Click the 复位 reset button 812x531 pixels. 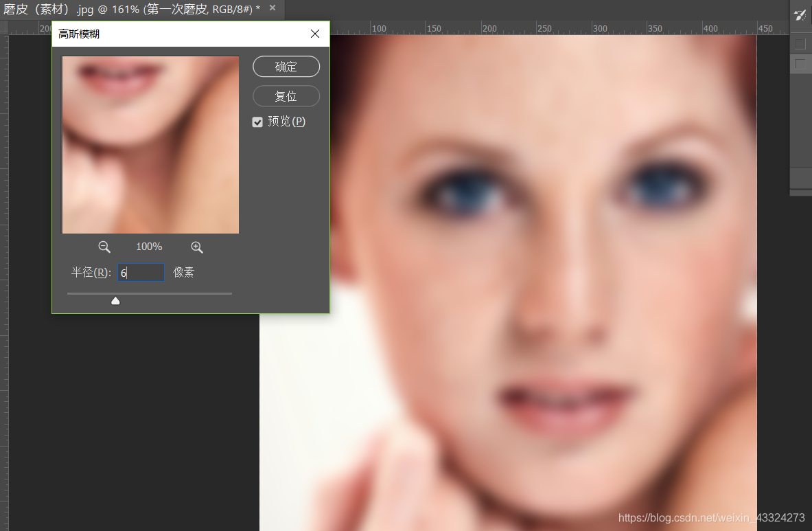(286, 96)
